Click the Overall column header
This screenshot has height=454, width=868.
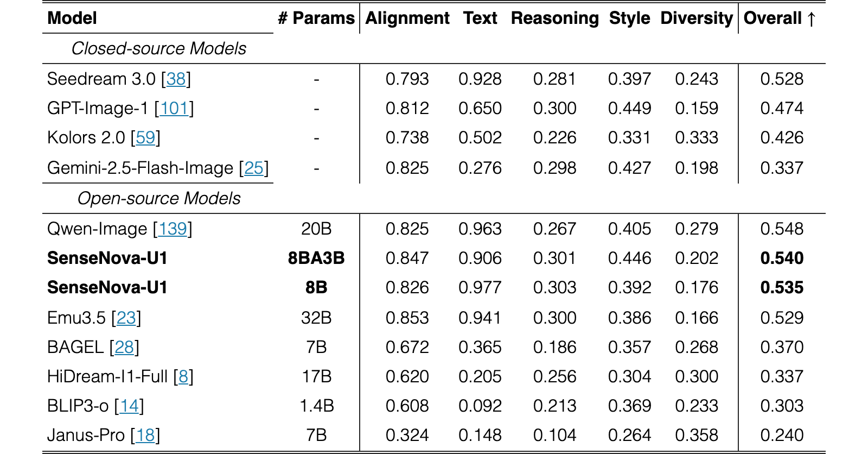click(x=773, y=18)
